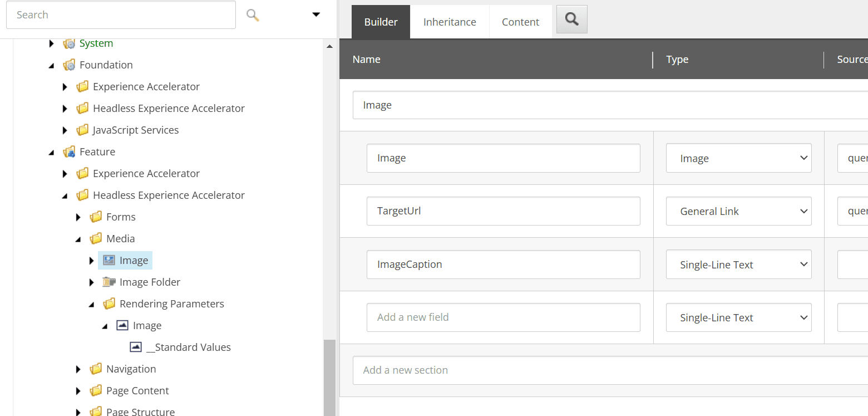Click the __Standard Values item icon
This screenshot has height=416, width=868.
tap(136, 347)
